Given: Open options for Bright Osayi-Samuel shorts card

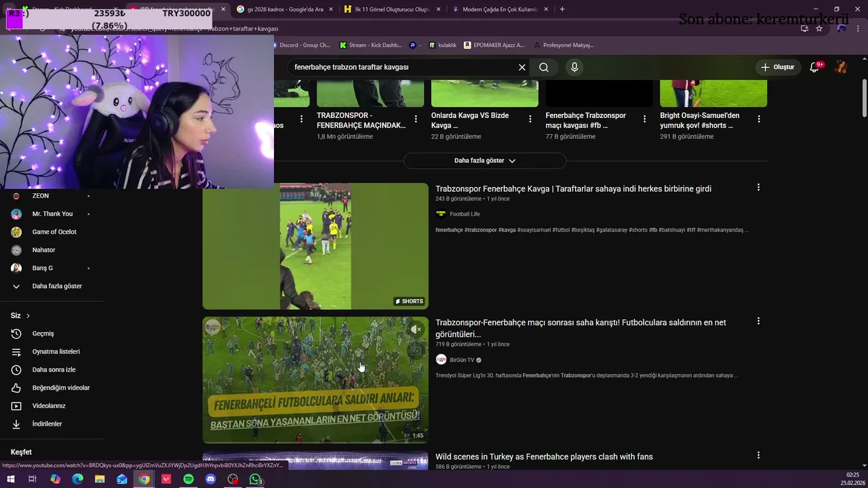Looking at the screenshot, I should pyautogui.click(x=759, y=119).
